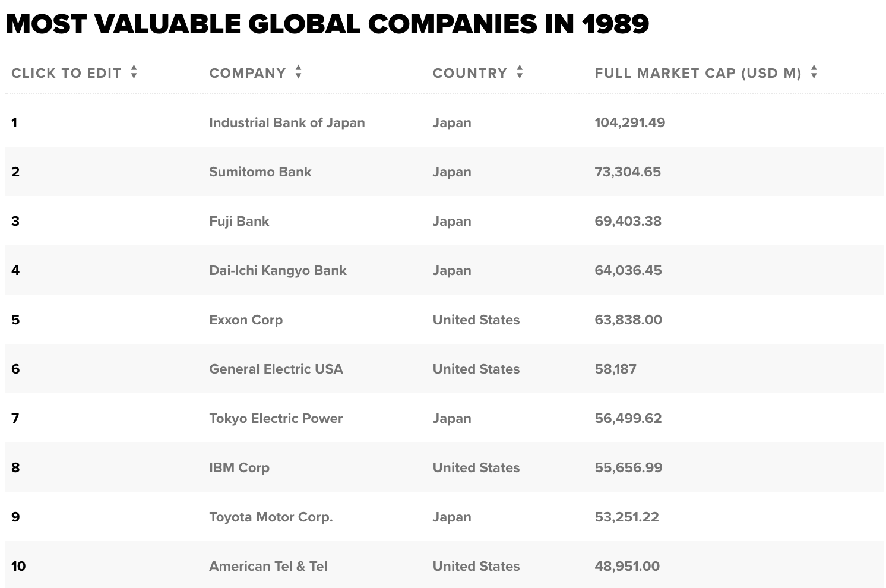886x588 pixels.
Task: Select the FULL MARKET CAP (USD M) header
Action: pos(698,73)
